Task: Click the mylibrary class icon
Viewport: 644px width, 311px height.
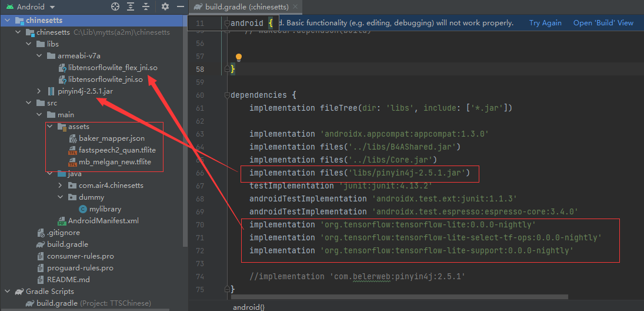Action: pyautogui.click(x=83, y=209)
